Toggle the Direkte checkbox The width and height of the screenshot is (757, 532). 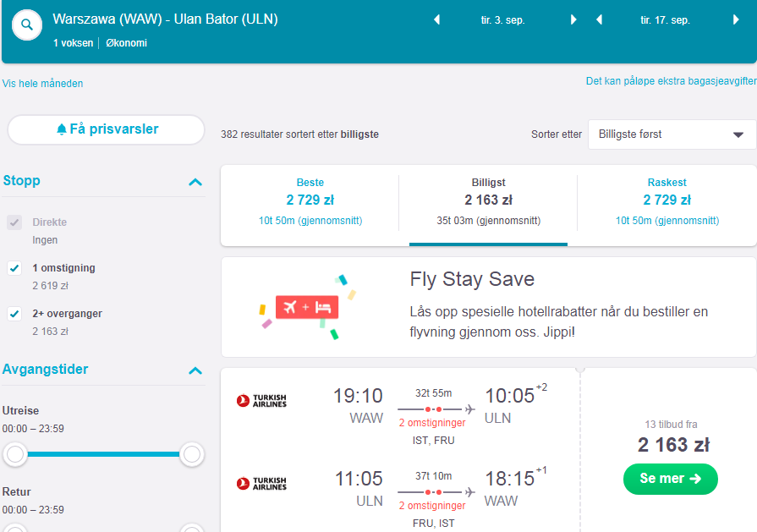pos(14,222)
